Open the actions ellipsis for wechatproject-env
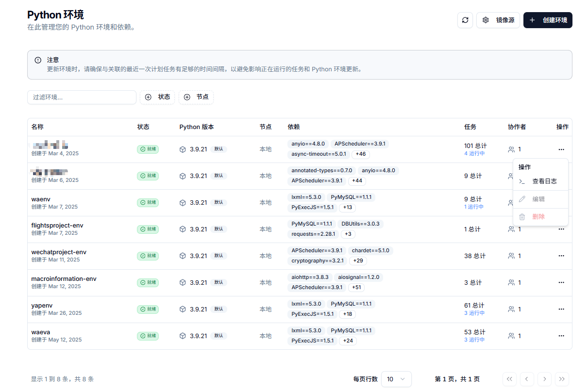Image resolution: width=588 pixels, height=391 pixels. coord(561,256)
